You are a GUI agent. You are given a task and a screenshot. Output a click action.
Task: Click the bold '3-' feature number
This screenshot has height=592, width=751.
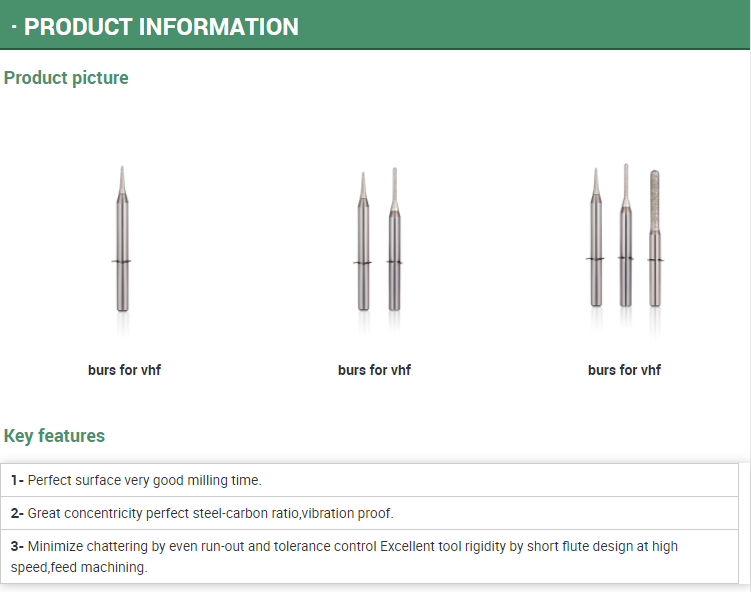coord(17,546)
